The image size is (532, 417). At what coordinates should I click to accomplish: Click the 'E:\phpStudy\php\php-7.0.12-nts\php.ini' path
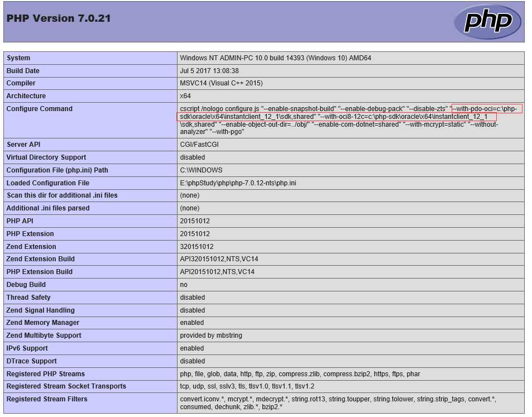(x=238, y=183)
